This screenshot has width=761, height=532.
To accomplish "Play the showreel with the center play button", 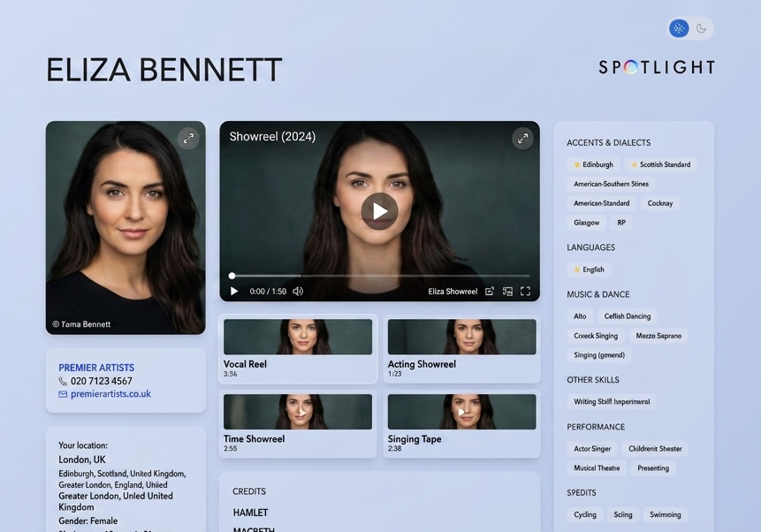I will point(379,211).
